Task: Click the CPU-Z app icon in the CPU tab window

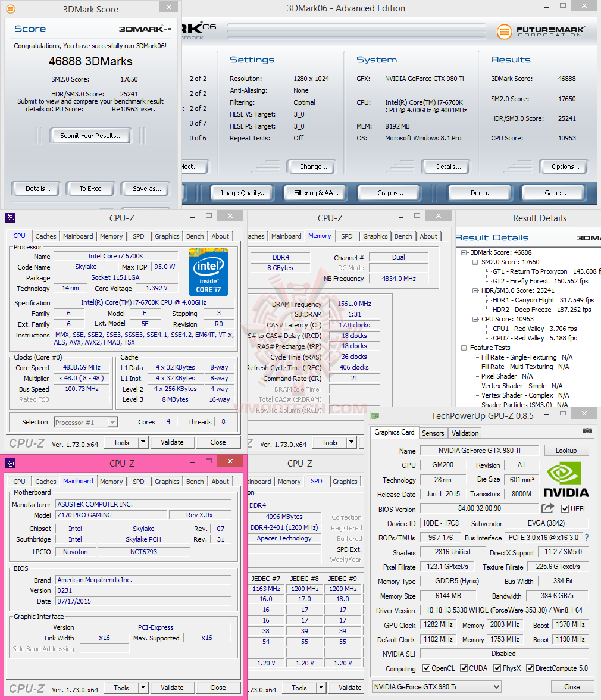Action: pyautogui.click(x=10, y=218)
